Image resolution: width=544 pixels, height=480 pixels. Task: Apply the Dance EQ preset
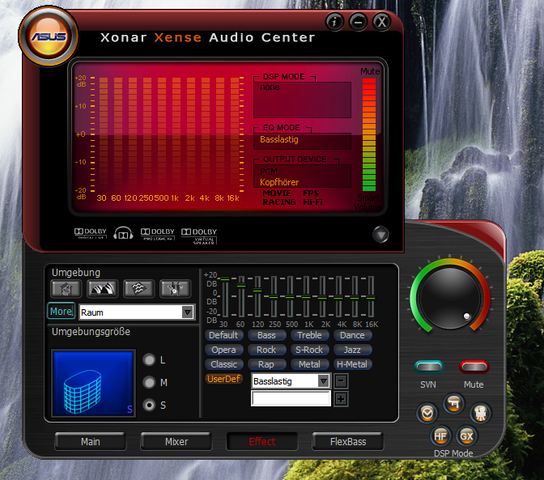[352, 335]
